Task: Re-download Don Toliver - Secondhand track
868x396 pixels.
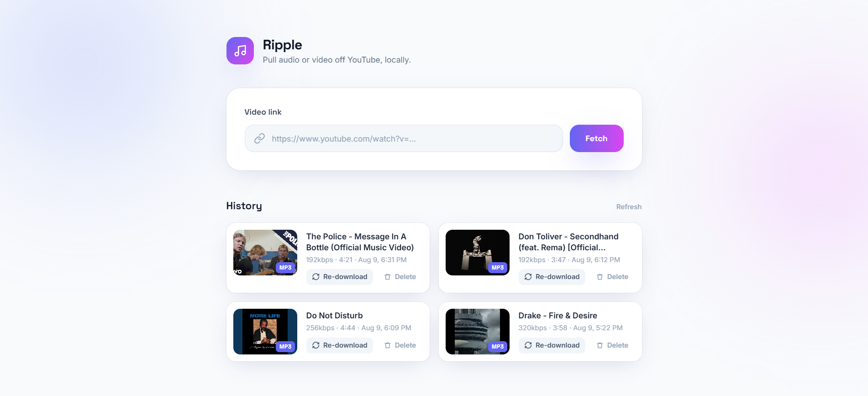Action: 552,277
